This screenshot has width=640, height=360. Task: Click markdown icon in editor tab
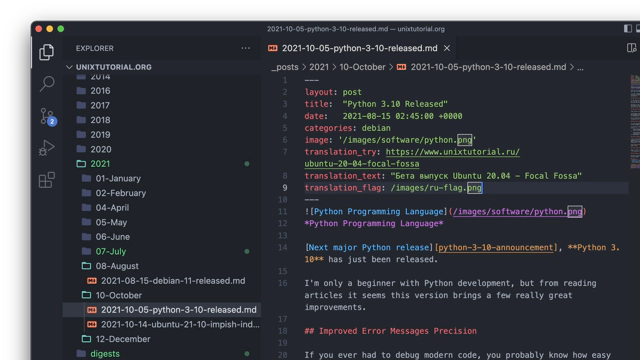(x=273, y=48)
